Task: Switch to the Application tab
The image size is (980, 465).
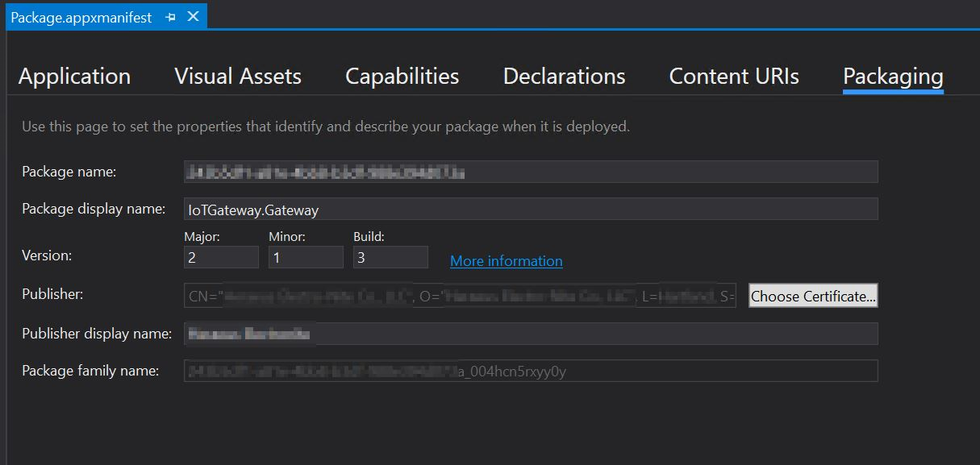Action: pyautogui.click(x=74, y=77)
